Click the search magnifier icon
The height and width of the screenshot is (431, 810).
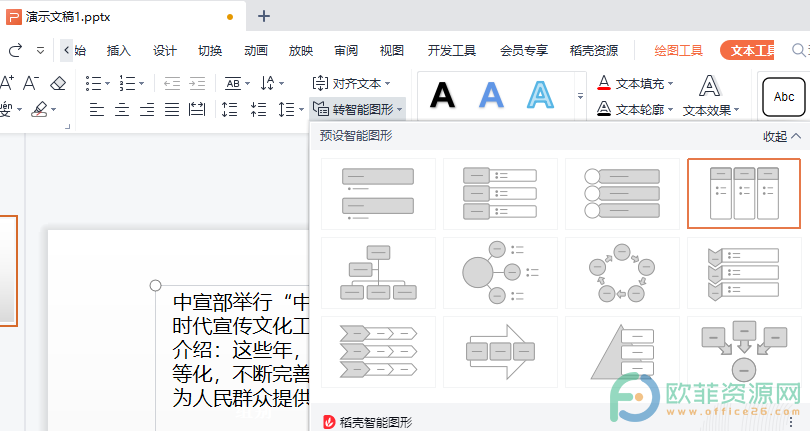799,50
